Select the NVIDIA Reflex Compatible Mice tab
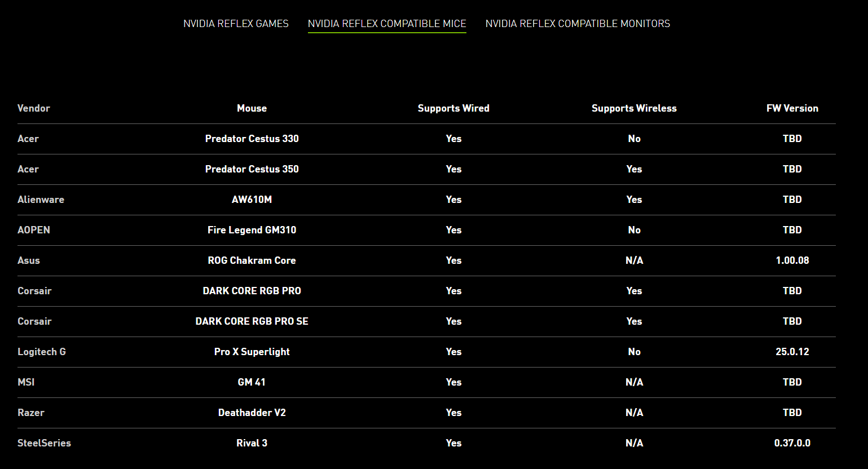 coord(387,24)
